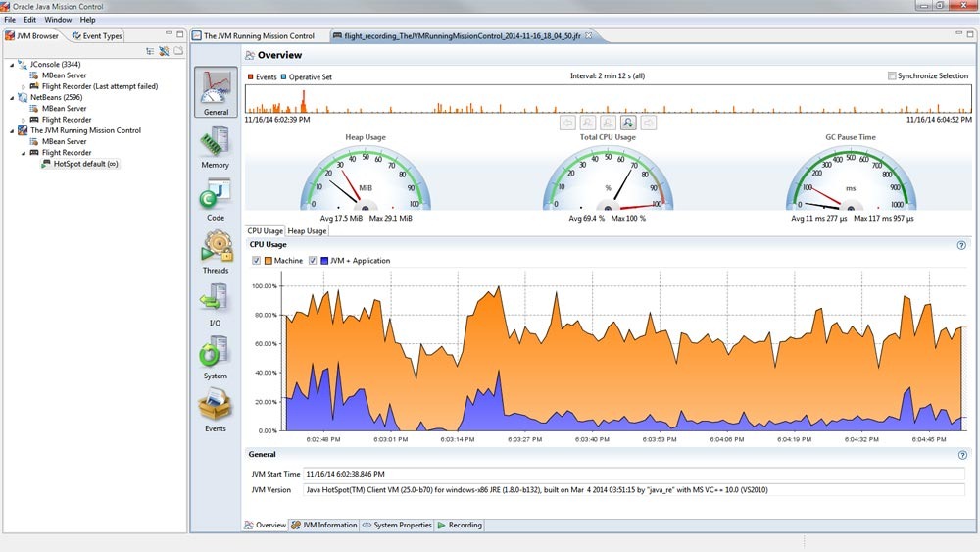This screenshot has width=980, height=552.
Task: Select HotSpot default recording item
Action: click(x=80, y=164)
